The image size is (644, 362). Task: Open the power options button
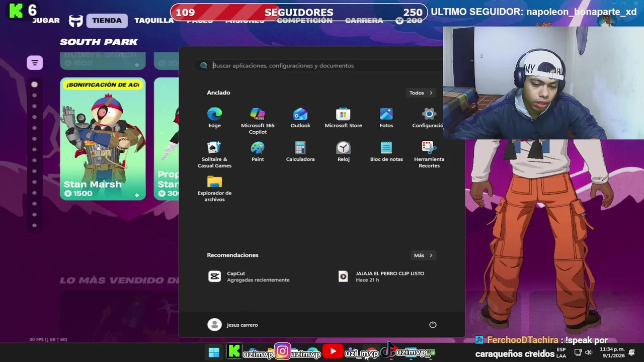pyautogui.click(x=433, y=325)
